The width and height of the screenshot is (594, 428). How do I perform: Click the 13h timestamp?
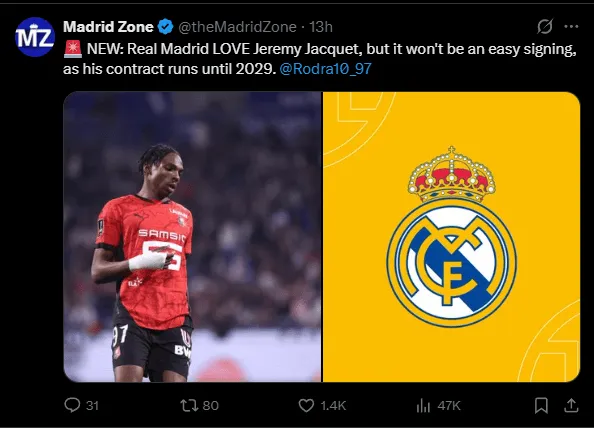pyautogui.click(x=321, y=27)
